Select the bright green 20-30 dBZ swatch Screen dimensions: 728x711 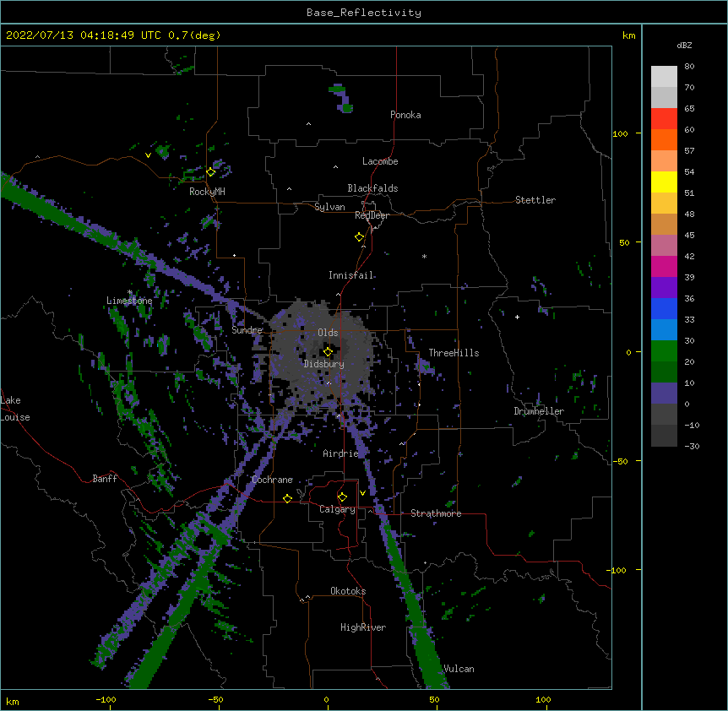click(x=664, y=351)
